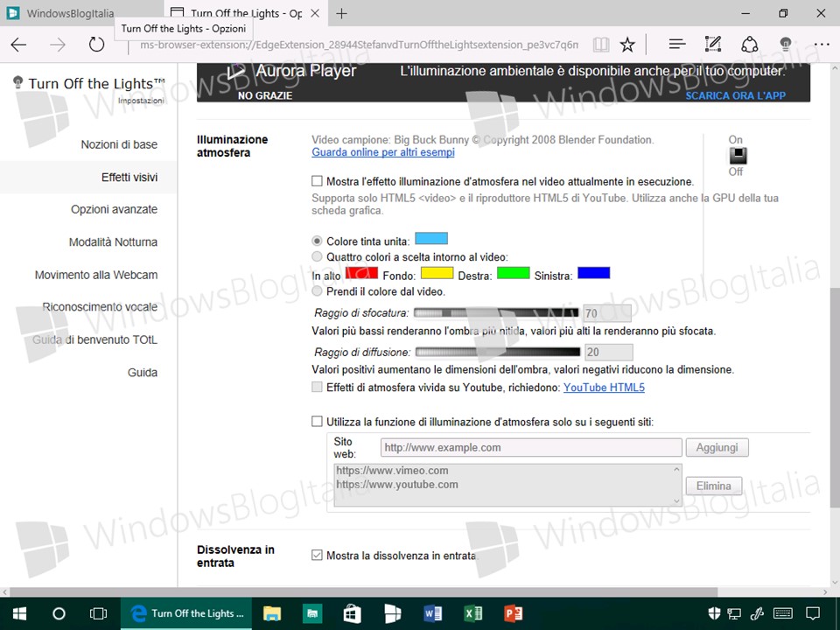
Task: Open the Share icon in the Edge toolbar
Action: point(750,45)
